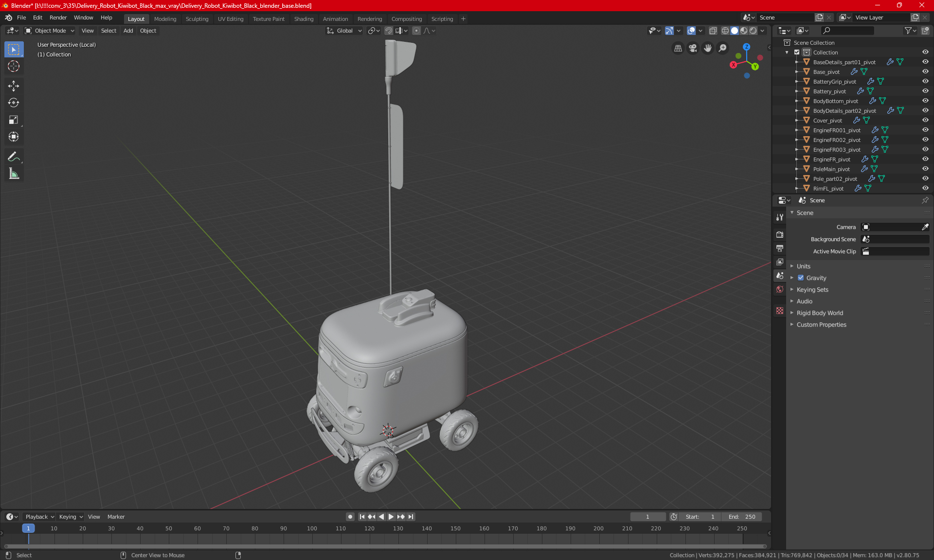Expand the Units panel
The width and height of the screenshot is (934, 560).
(x=803, y=266)
